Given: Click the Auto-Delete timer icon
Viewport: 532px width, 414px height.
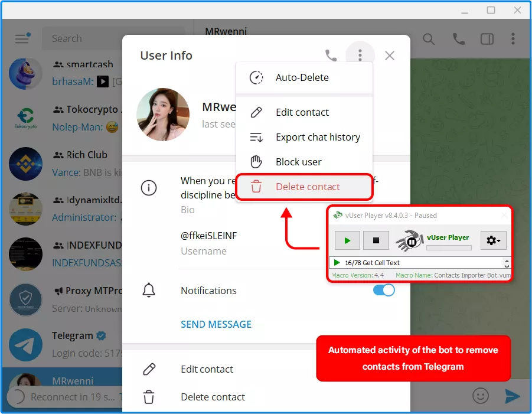Looking at the screenshot, I should (256, 77).
